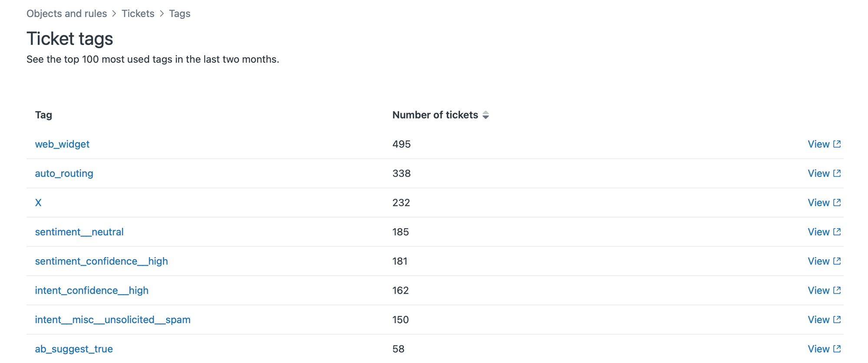
Task: Open intent__misc__unsolicited__spam tag
Action: (112, 320)
